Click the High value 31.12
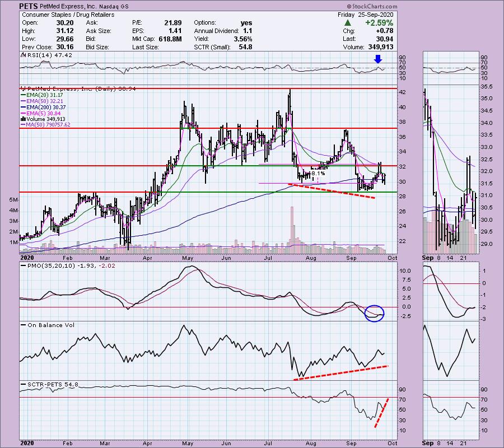This screenshot has width=504, height=448. click(x=65, y=31)
